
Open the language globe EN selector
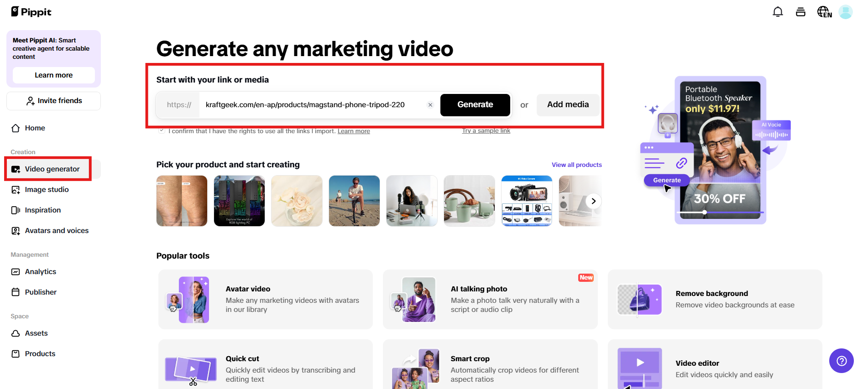[x=824, y=12]
